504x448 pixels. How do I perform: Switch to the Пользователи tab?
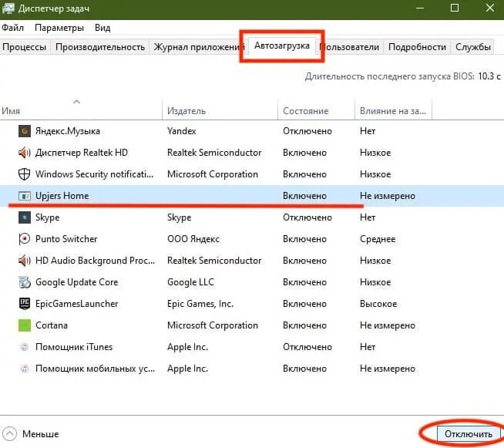(350, 47)
